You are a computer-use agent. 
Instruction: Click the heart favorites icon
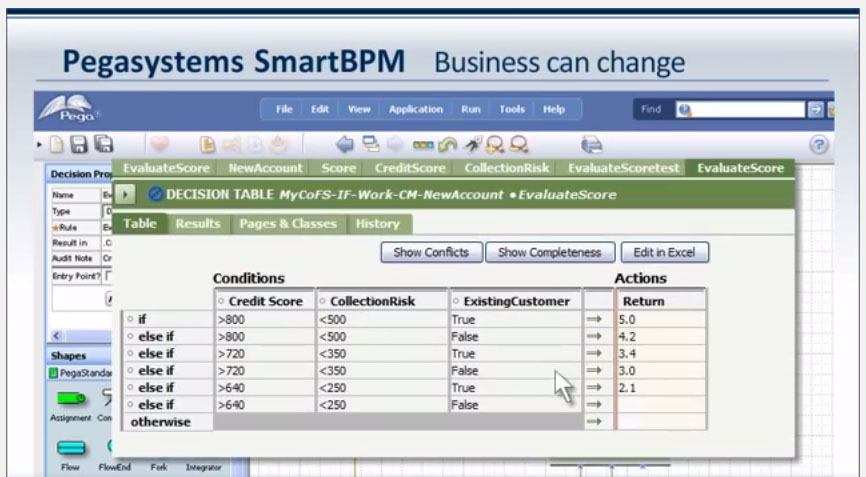point(160,145)
